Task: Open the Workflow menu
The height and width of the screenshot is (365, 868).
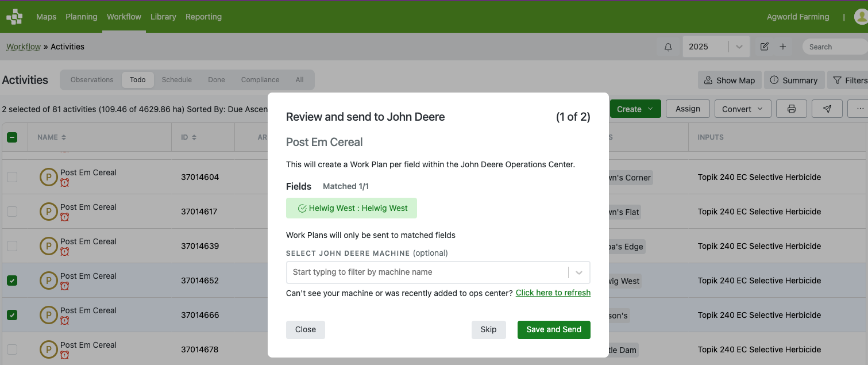Action: click(x=124, y=17)
